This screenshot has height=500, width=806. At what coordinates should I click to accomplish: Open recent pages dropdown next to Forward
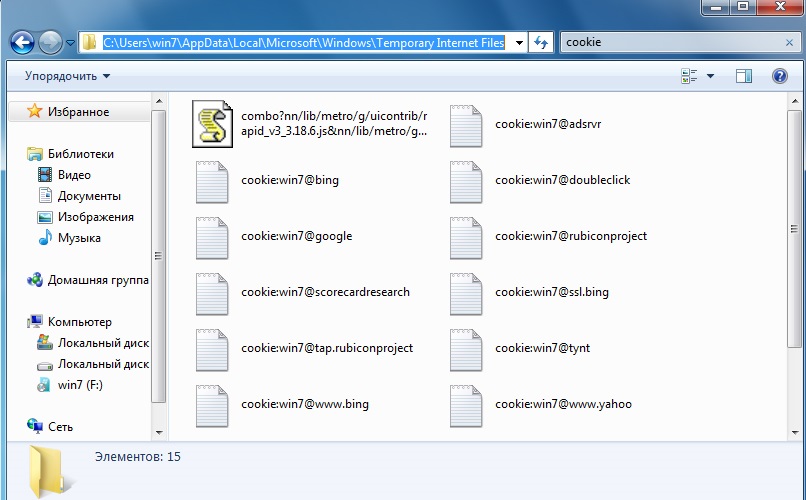71,43
